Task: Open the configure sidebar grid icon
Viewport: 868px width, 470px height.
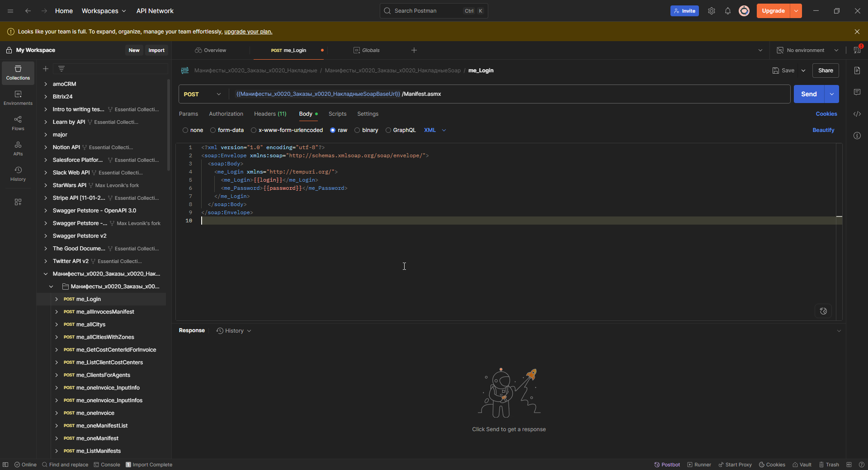Action: click(18, 202)
